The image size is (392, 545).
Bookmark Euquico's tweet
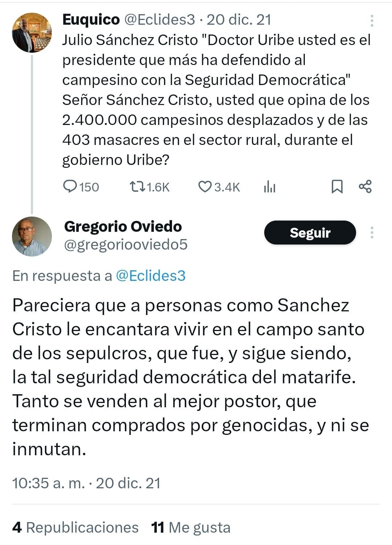coord(338,186)
